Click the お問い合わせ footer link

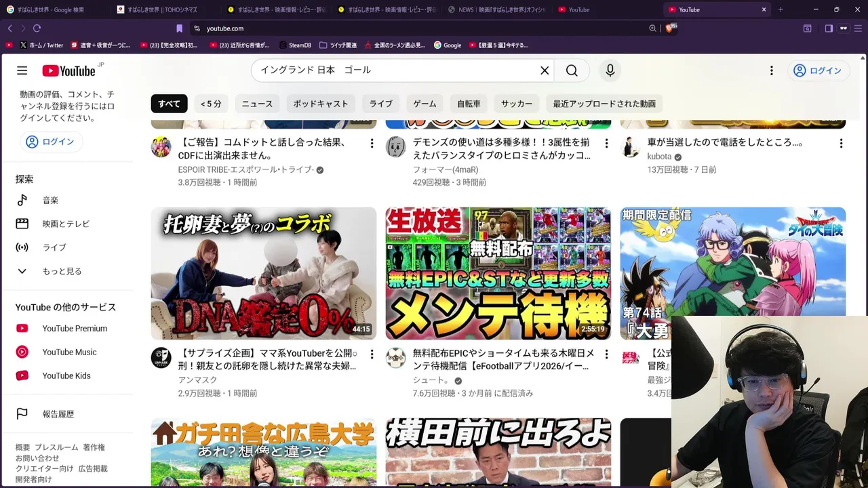(x=37, y=458)
